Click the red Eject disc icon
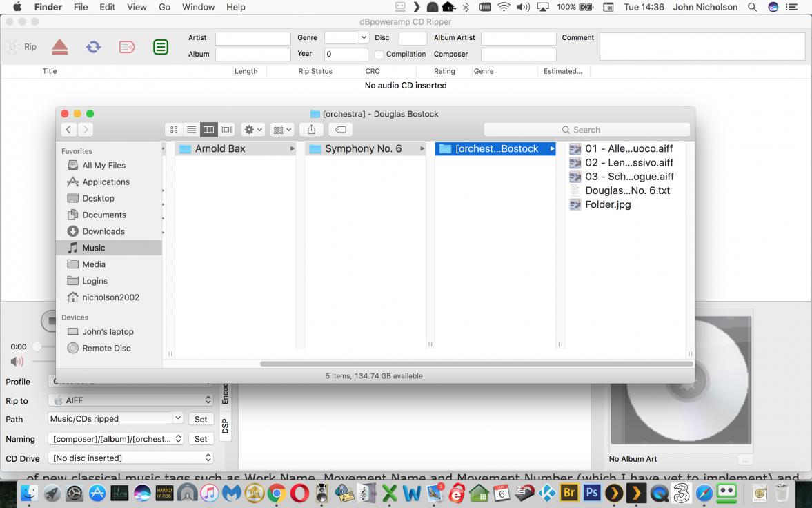Viewport: 812px width, 508px height. click(60, 47)
